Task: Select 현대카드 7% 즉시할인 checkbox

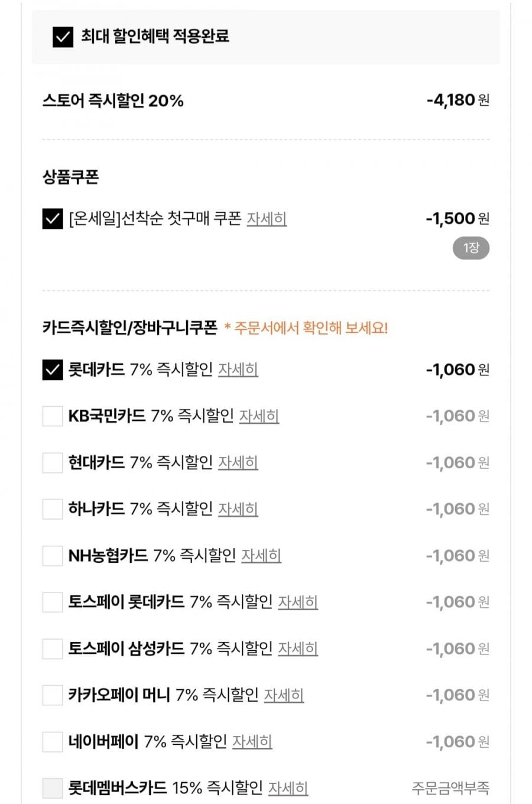Action: 53,463
